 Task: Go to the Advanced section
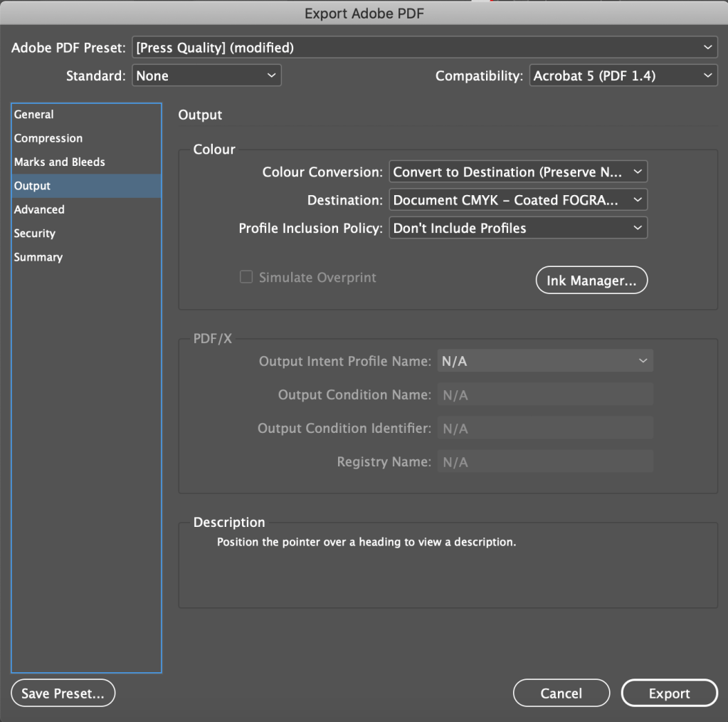pos(39,210)
